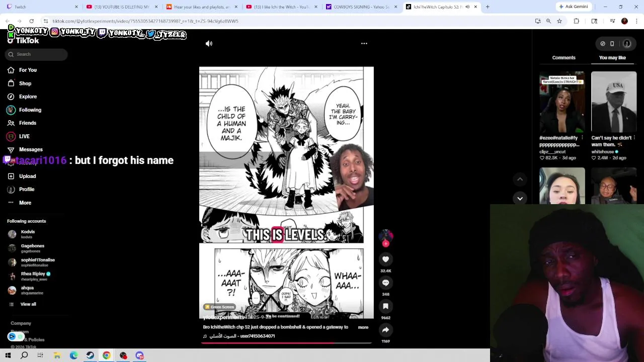This screenshot has width=644, height=362.
Task: Follow creator via the red plus avatar
Action: point(386,244)
